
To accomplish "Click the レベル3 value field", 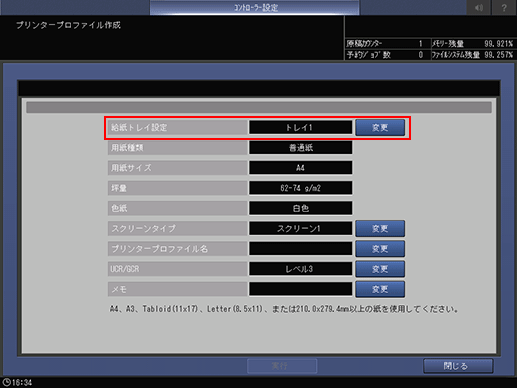I will coord(301,269).
